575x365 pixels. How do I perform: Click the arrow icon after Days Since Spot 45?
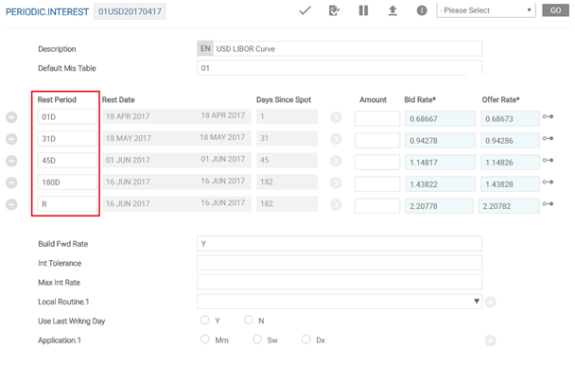tap(336, 161)
